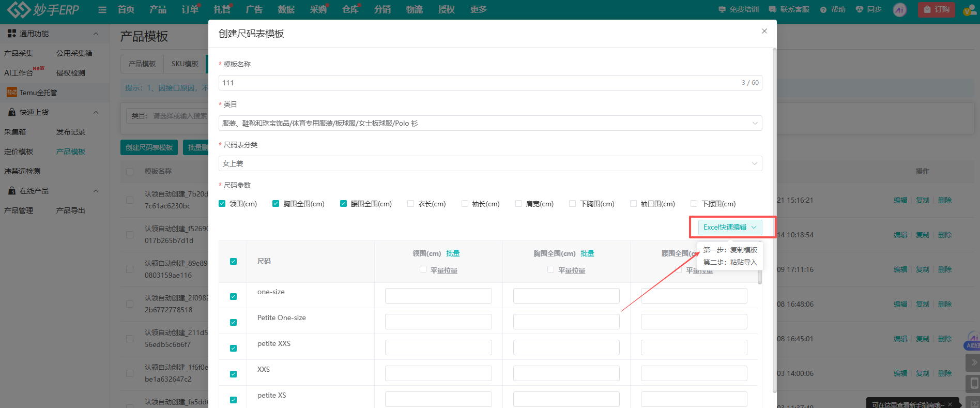Click the 通用功能 grid icon

[11, 34]
